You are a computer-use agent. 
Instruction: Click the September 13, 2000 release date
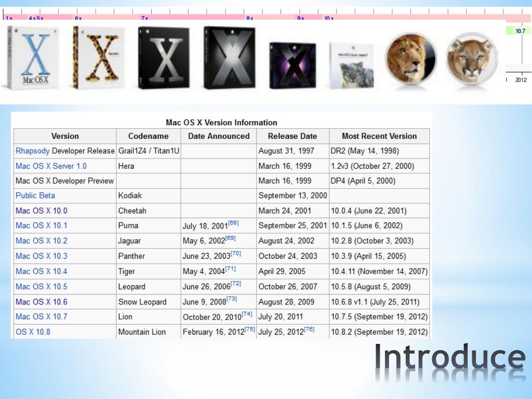(x=293, y=195)
